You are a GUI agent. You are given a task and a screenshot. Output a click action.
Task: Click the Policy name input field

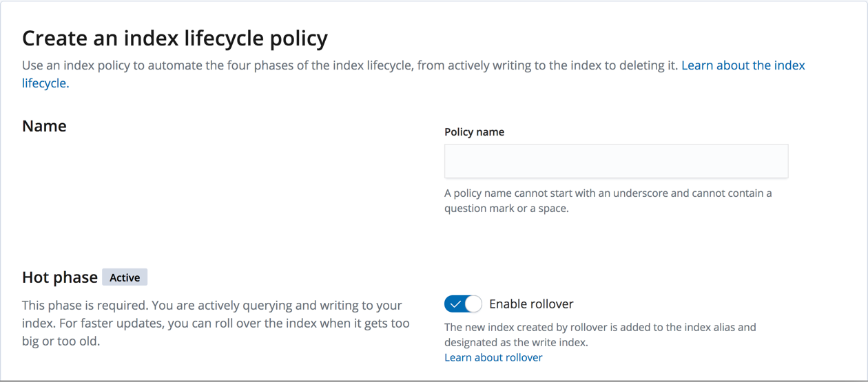click(616, 161)
